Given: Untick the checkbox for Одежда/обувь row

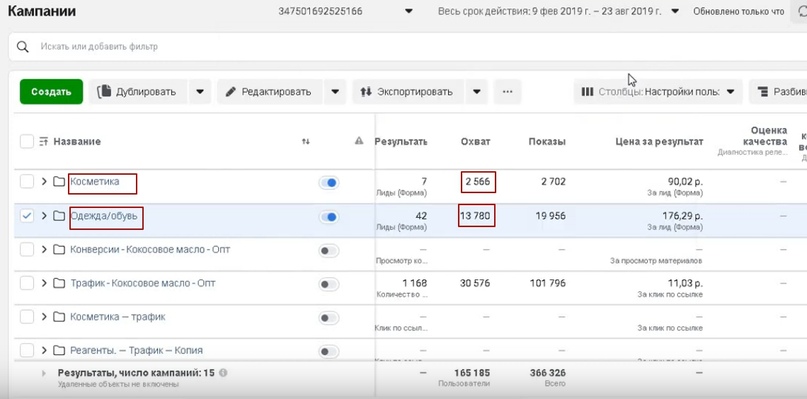Looking at the screenshot, I should pos(27,216).
